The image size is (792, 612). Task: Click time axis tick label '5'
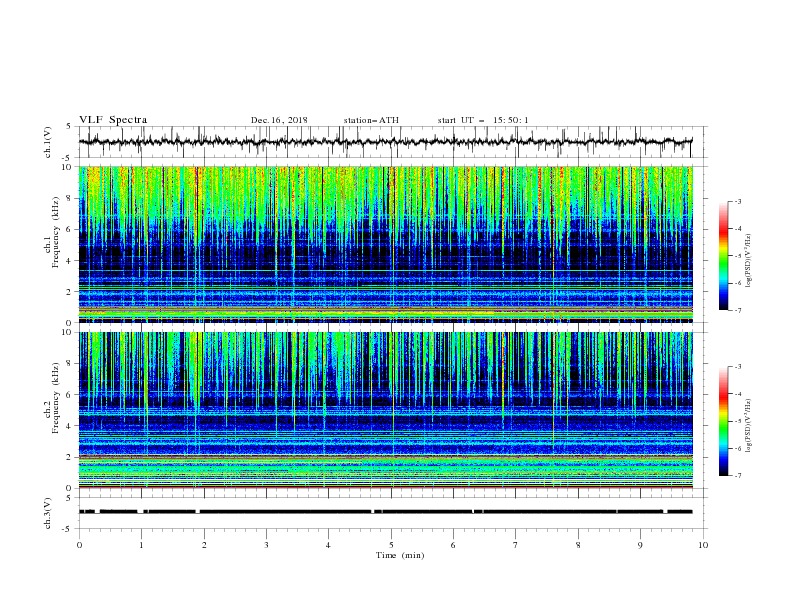[x=391, y=545]
